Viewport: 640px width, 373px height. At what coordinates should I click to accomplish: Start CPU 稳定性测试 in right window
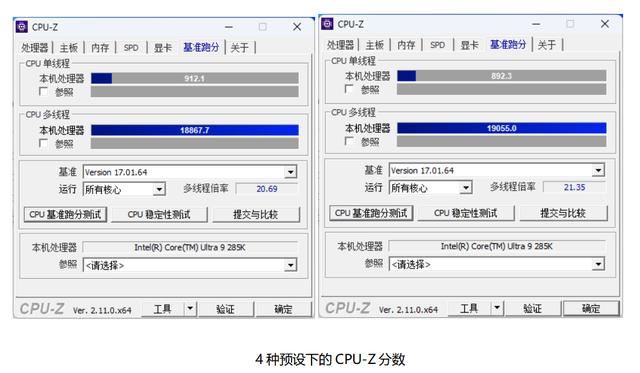[x=466, y=213]
